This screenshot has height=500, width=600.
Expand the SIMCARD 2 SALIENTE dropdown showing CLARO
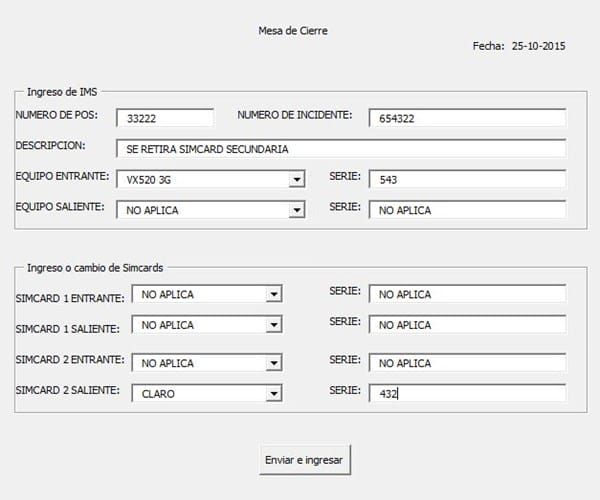click(273, 394)
